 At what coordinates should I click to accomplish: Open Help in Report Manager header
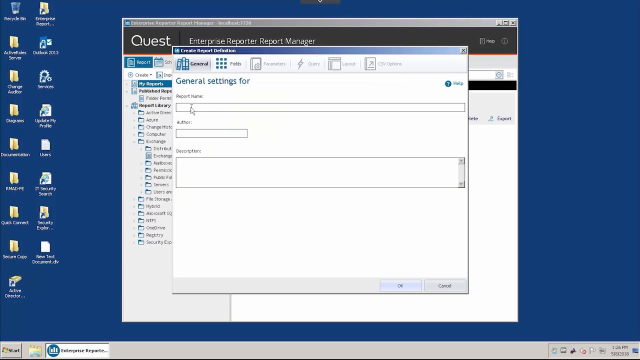pyautogui.click(x=487, y=41)
